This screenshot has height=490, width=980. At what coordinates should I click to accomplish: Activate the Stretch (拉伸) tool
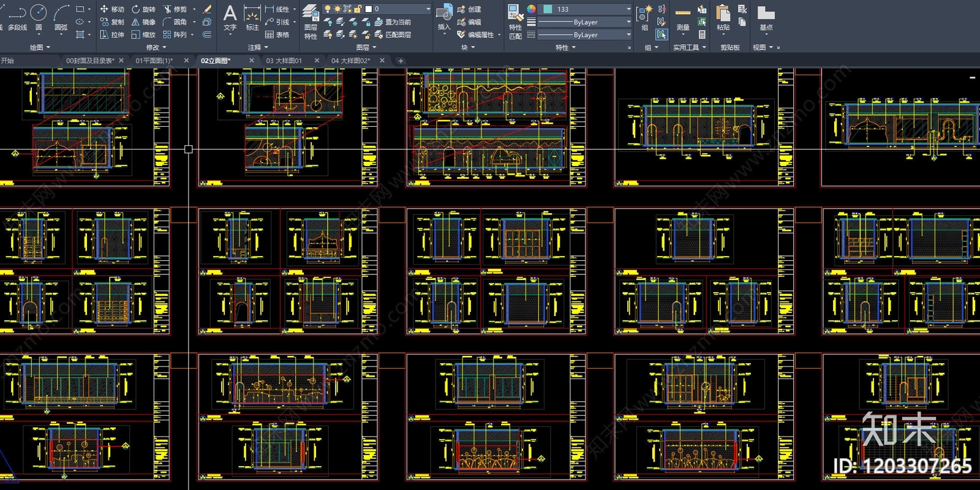coord(112,35)
